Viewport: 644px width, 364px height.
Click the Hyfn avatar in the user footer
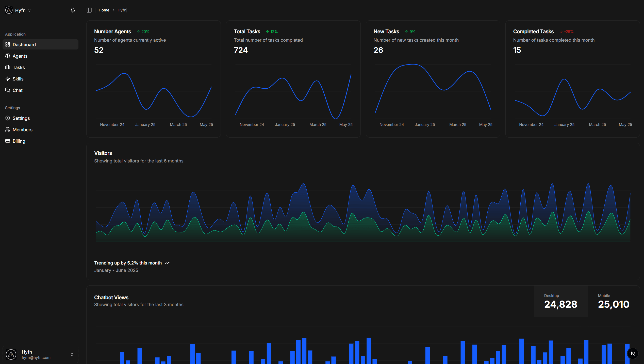click(11, 354)
